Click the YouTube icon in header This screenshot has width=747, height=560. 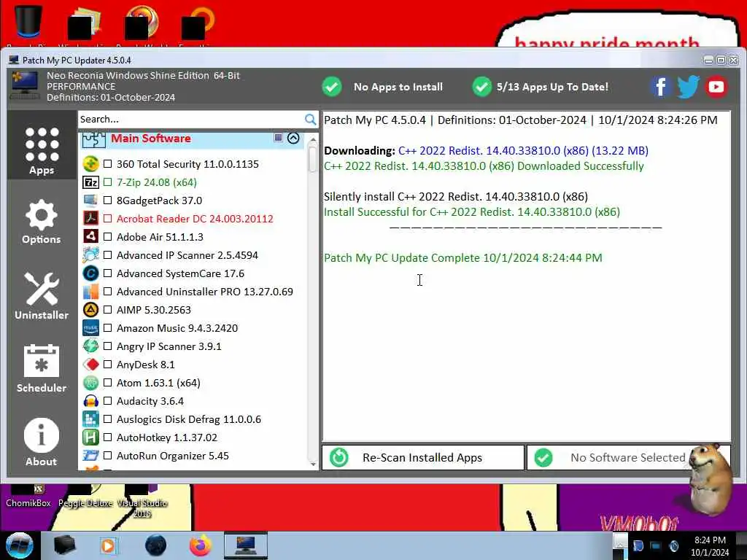click(x=716, y=87)
